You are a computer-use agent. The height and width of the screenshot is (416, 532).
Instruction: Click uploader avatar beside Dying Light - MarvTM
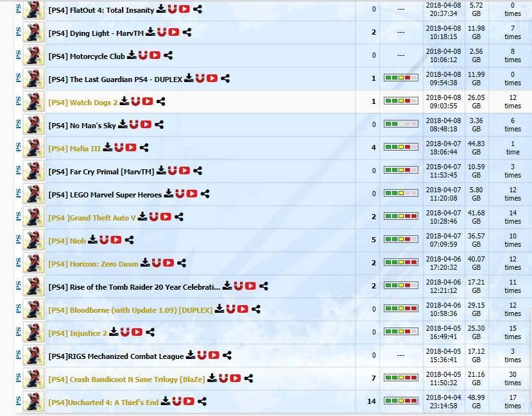[x=33, y=32]
